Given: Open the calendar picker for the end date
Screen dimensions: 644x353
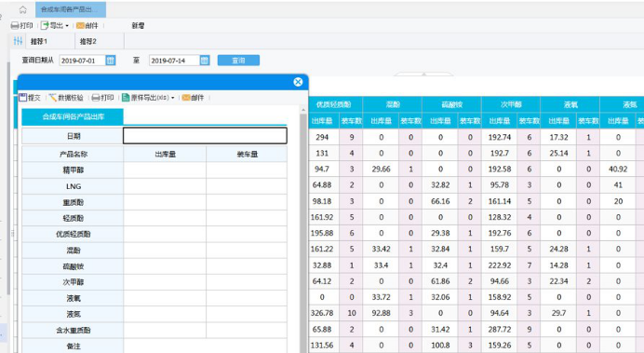Looking at the screenshot, I should (x=205, y=61).
